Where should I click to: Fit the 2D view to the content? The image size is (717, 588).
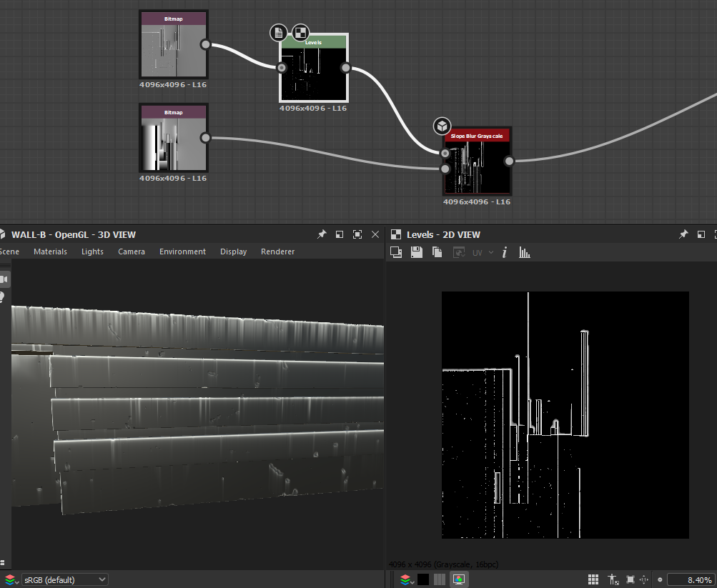tap(631, 579)
